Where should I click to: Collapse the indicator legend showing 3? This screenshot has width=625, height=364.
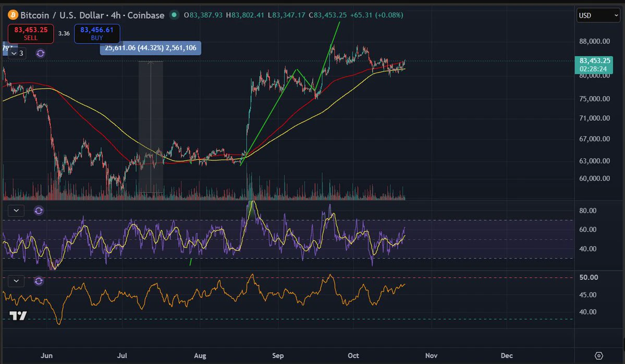coord(17,53)
